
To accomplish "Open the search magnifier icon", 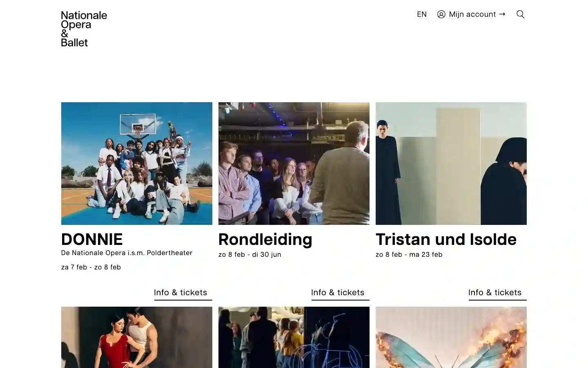I will point(520,14).
